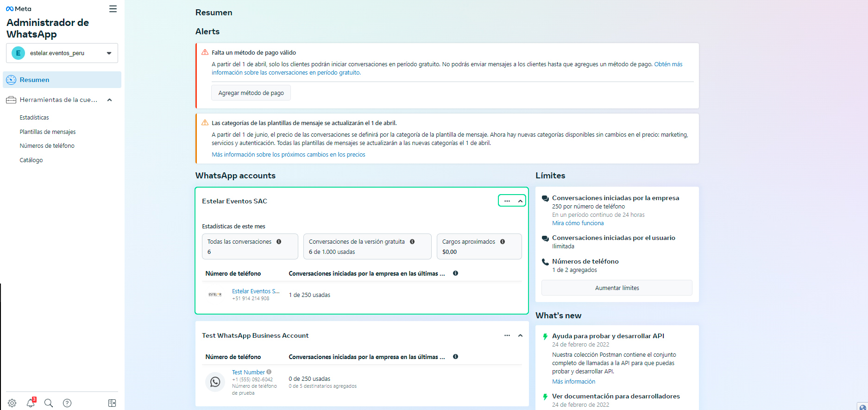Click info icon beside Todas las conversaciones
868x410 pixels.
tap(279, 242)
